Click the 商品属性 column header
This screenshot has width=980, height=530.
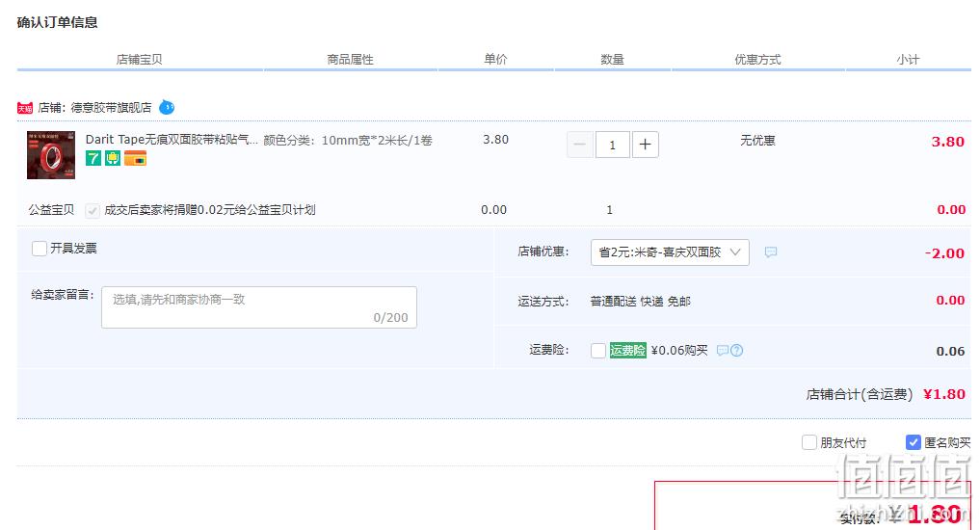click(x=350, y=60)
